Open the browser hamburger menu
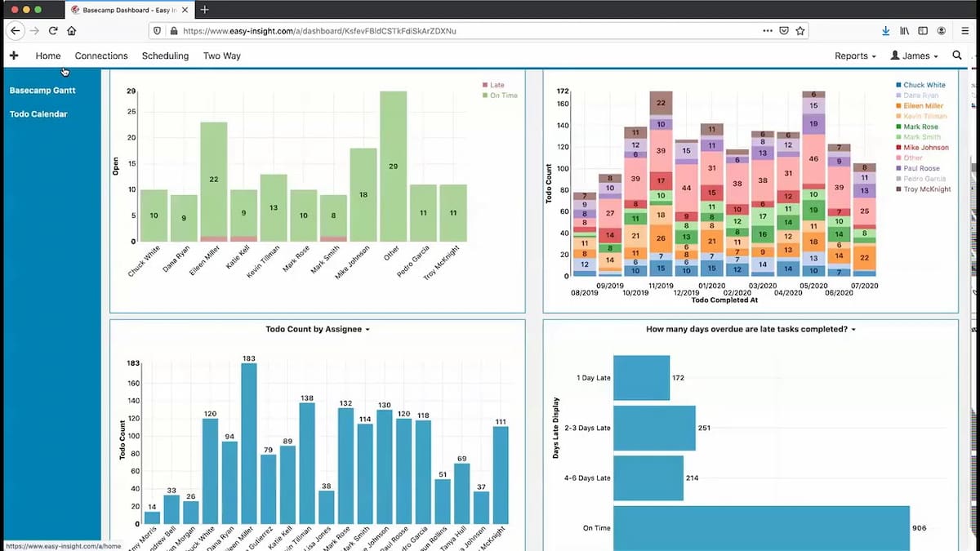980x551 pixels. pos(964,31)
